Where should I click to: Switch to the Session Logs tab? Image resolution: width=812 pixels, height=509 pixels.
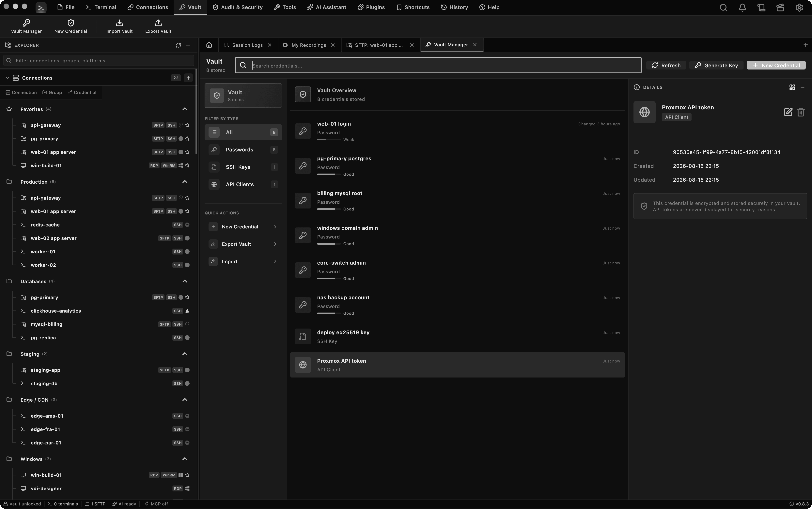[248, 45]
